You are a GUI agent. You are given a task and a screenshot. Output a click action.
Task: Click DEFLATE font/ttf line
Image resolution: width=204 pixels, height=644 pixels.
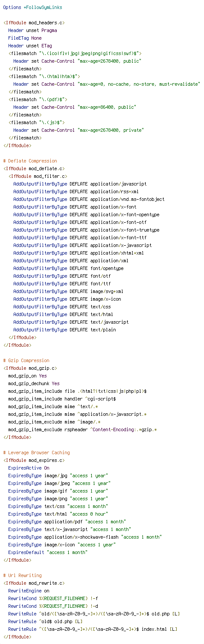62,284
